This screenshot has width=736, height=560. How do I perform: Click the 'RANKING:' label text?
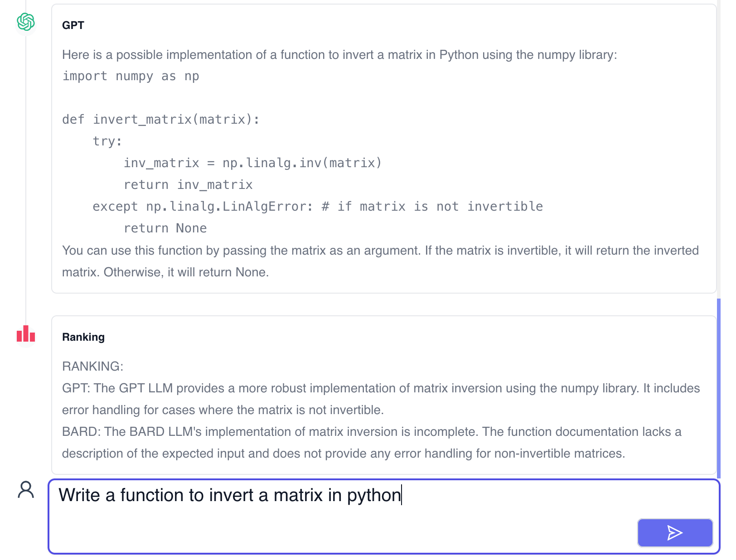(93, 366)
